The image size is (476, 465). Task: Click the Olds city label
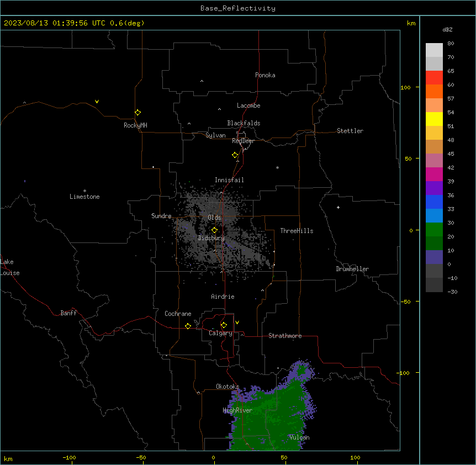point(214,218)
